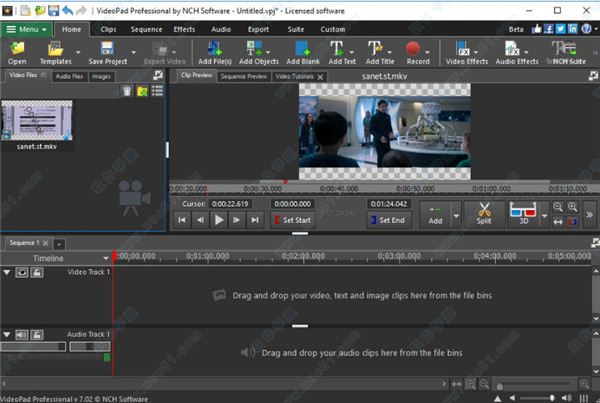This screenshot has height=403, width=600.
Task: Click the Set Start button
Action: click(293, 220)
